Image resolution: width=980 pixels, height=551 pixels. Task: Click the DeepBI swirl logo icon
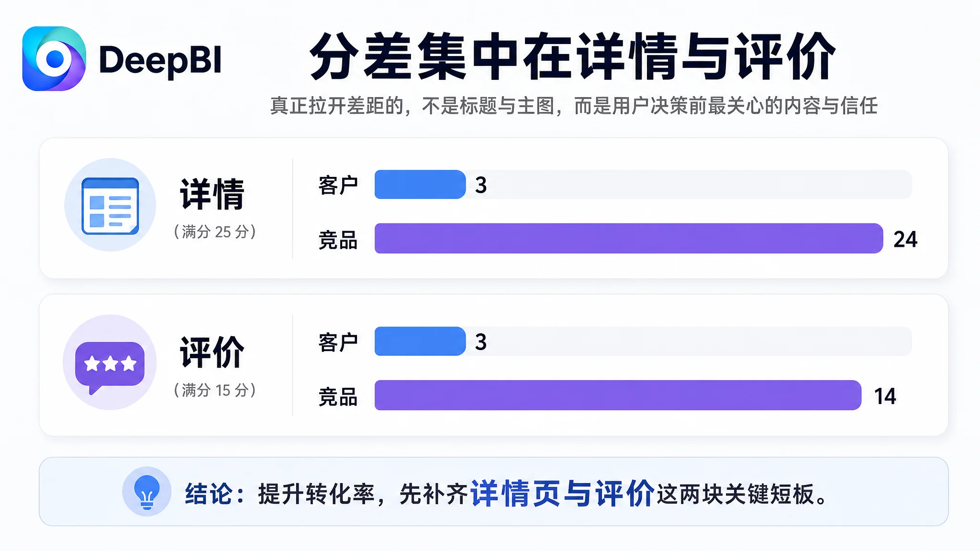(54, 59)
